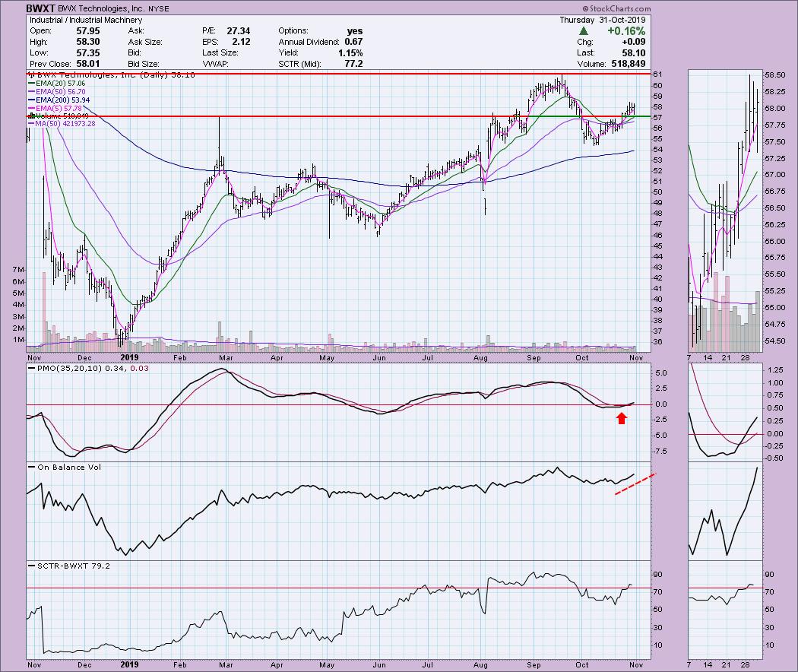
Task: Click the EPS value 2.12
Action: coord(241,42)
